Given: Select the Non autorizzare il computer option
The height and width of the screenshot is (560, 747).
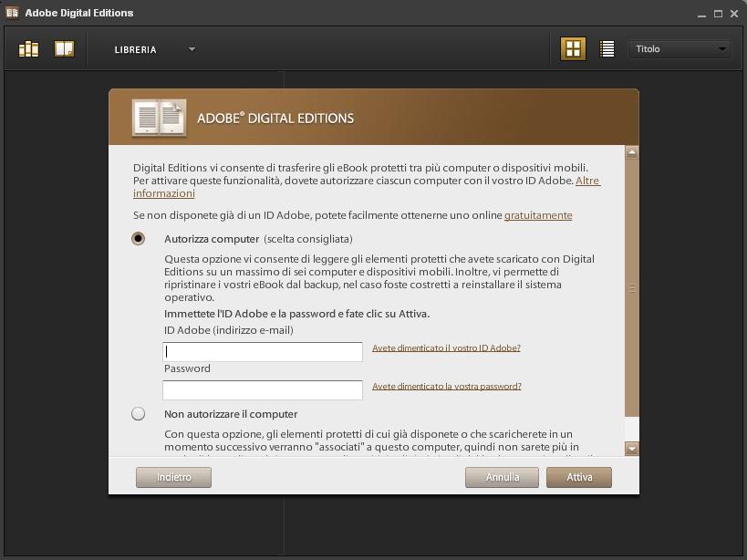Looking at the screenshot, I should [138, 413].
